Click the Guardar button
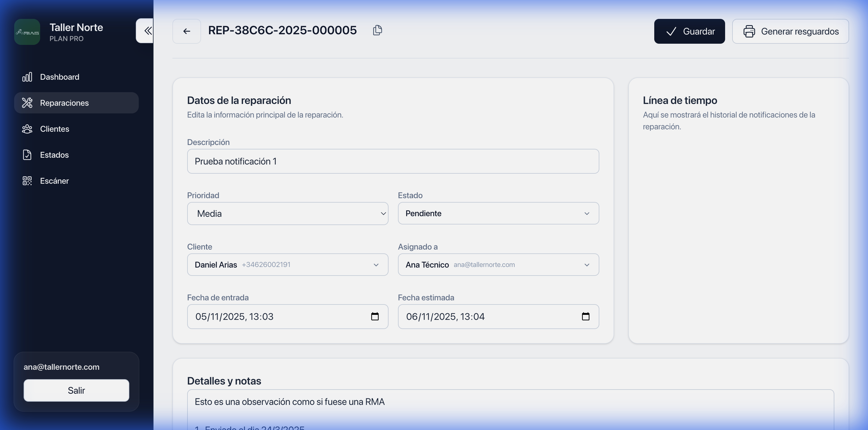Image resolution: width=868 pixels, height=430 pixels. pos(689,31)
